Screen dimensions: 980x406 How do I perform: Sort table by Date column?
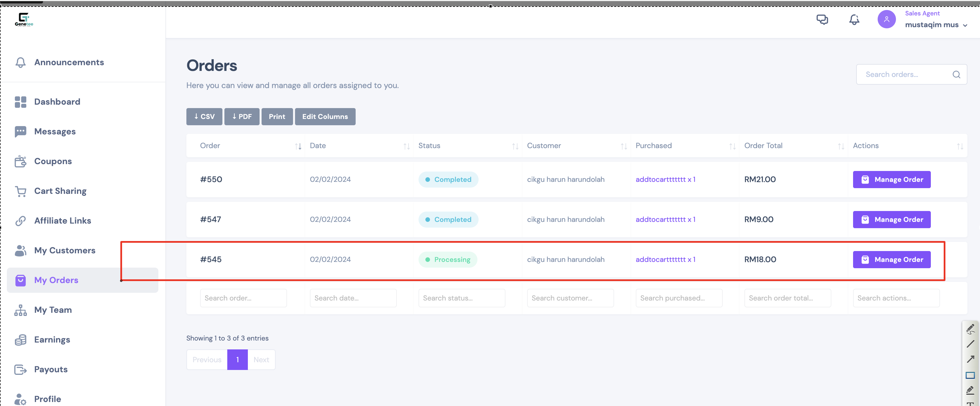pyautogui.click(x=406, y=146)
